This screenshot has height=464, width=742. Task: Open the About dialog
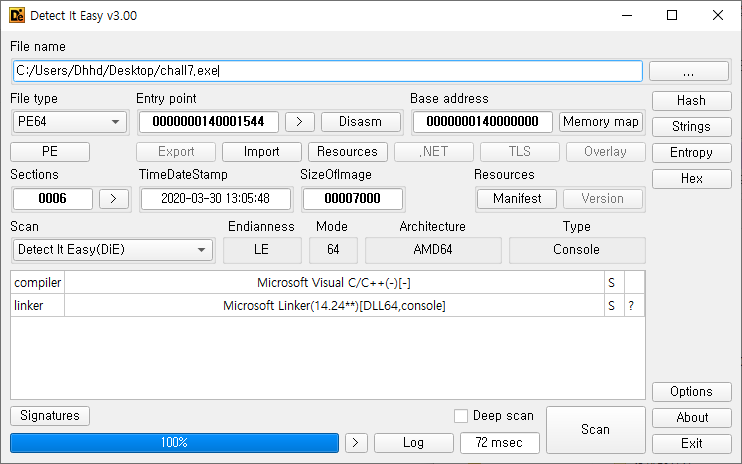coord(691,418)
